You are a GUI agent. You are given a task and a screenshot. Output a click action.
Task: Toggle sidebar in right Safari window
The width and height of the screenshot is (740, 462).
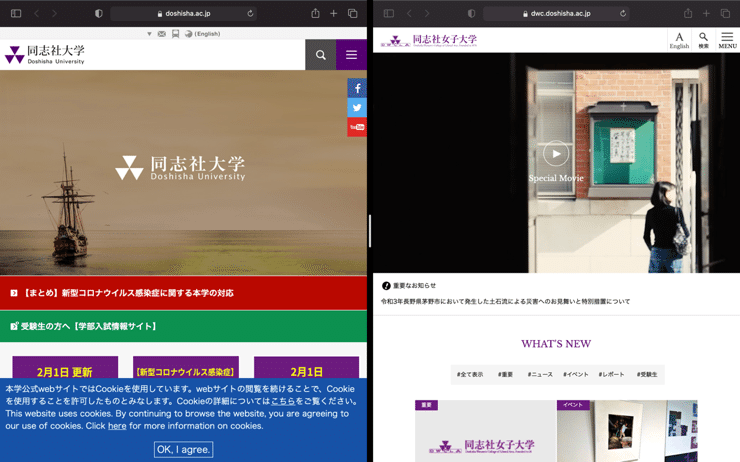(x=389, y=13)
